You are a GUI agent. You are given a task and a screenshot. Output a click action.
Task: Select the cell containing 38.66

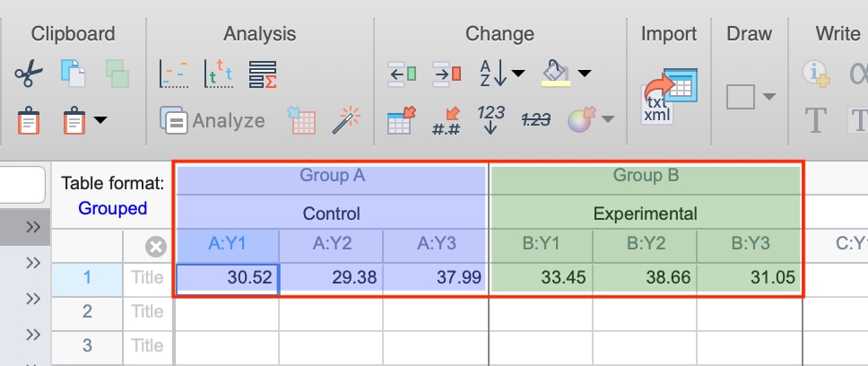click(645, 278)
